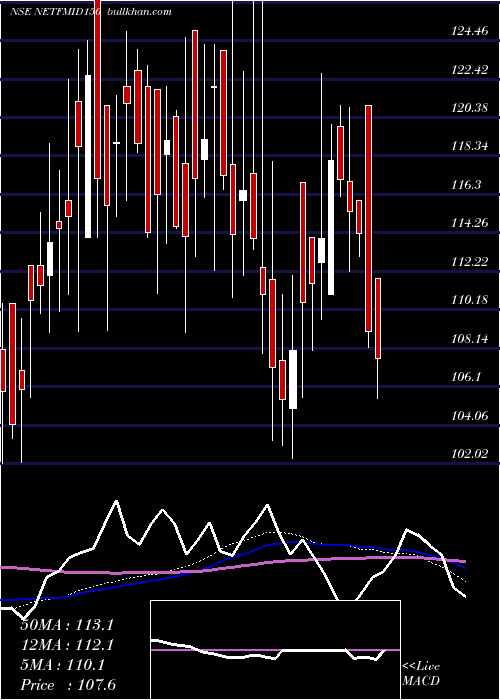Click the 120.38 price axis label

pyautogui.click(x=470, y=108)
